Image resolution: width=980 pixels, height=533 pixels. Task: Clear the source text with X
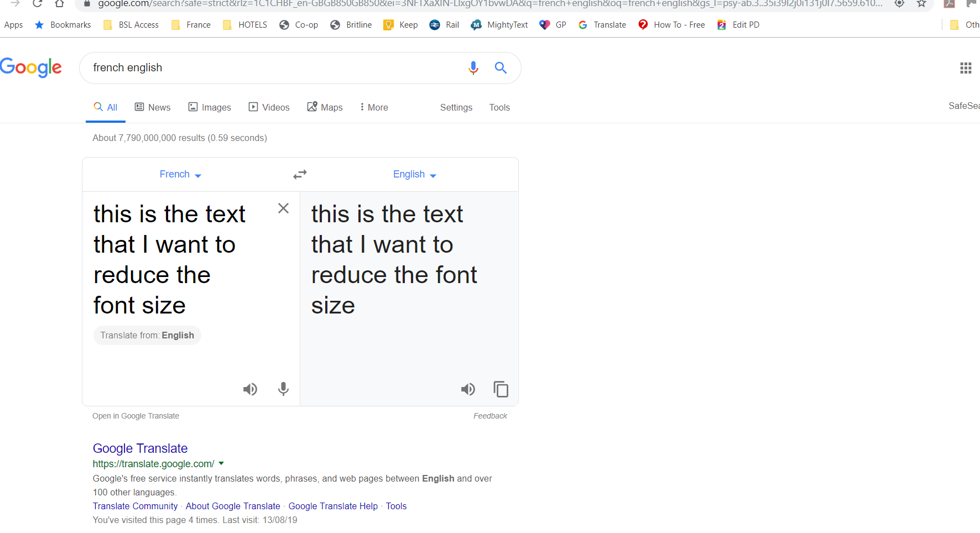pos(283,208)
